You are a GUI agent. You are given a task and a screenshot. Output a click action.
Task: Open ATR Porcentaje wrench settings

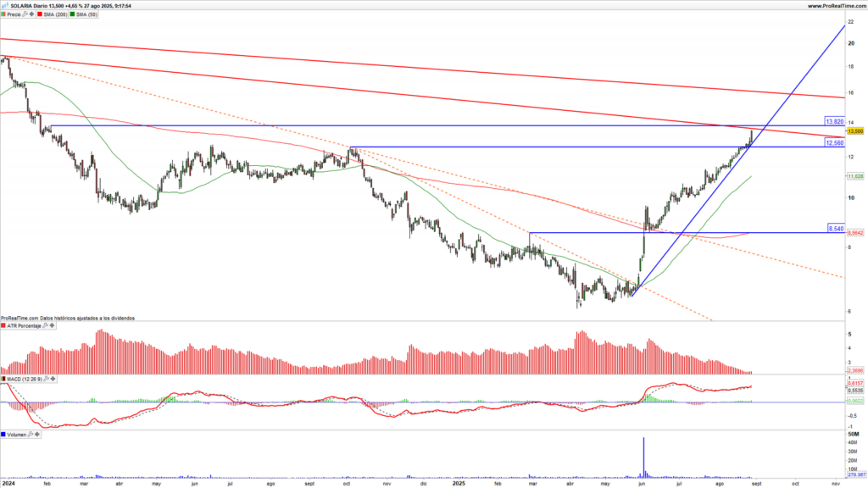(x=45, y=325)
